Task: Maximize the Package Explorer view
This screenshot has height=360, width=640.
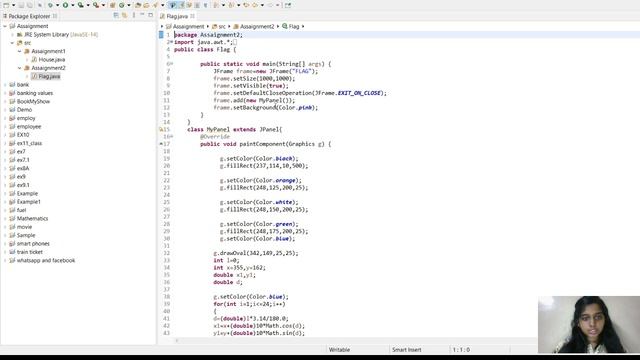Action: tap(151, 15)
